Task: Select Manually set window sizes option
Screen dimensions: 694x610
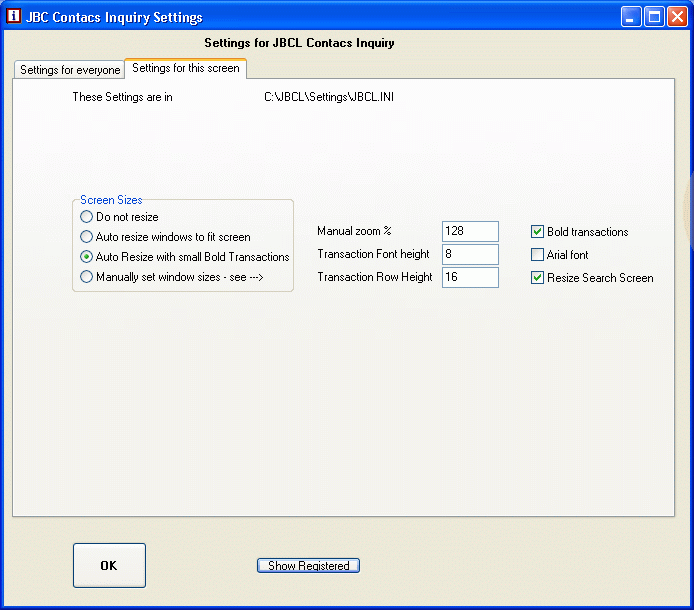Action: [x=87, y=277]
